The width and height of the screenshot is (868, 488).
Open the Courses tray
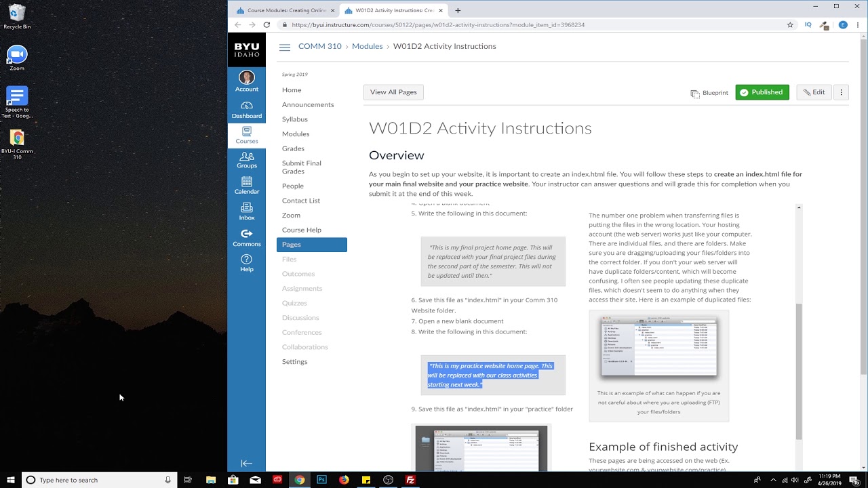click(247, 135)
